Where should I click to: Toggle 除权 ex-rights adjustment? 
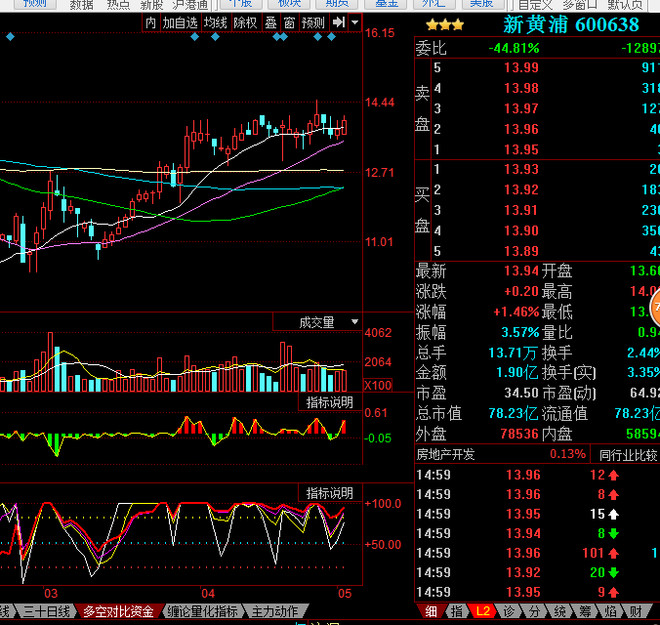pos(245,23)
